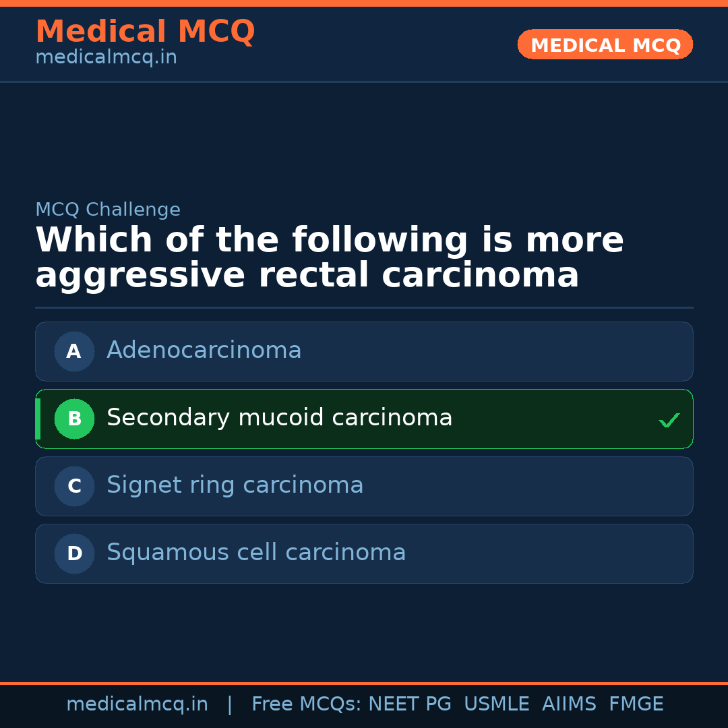
Task: Click the AIIMS text in footer
Action: [x=570, y=703]
